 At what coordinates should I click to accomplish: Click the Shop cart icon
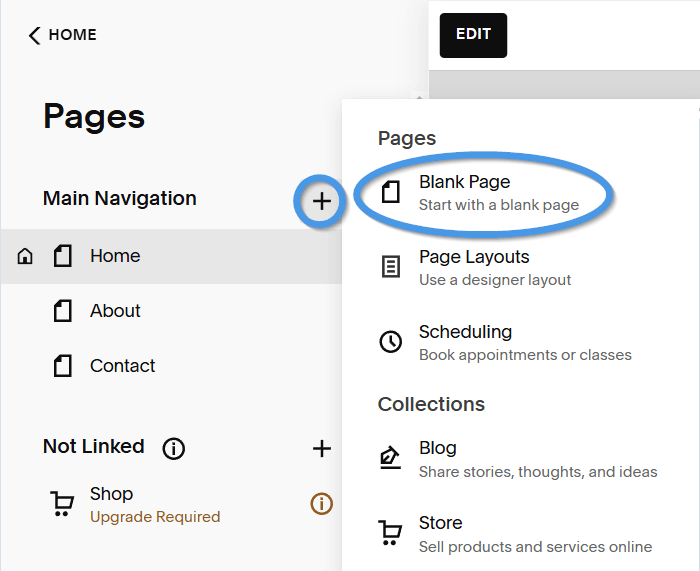62,504
